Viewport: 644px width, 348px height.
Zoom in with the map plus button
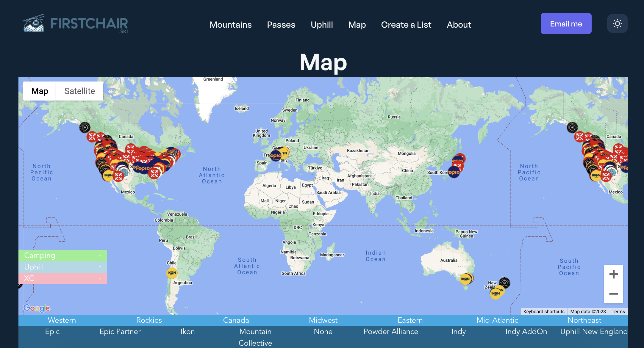point(613,274)
